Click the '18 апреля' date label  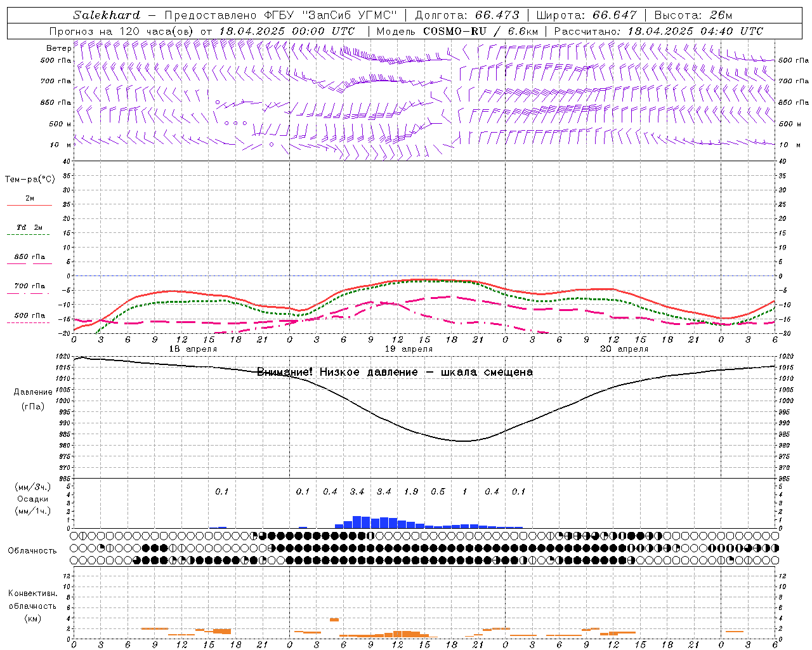click(x=193, y=349)
